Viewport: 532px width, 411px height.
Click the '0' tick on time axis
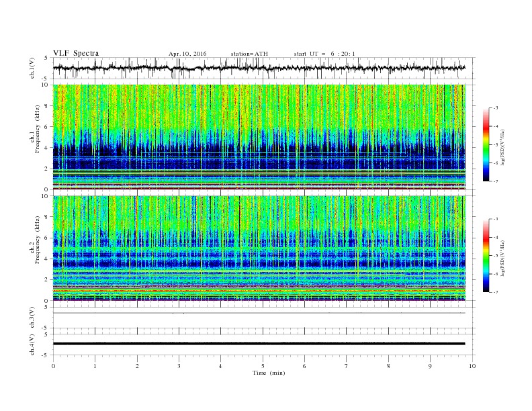point(53,366)
